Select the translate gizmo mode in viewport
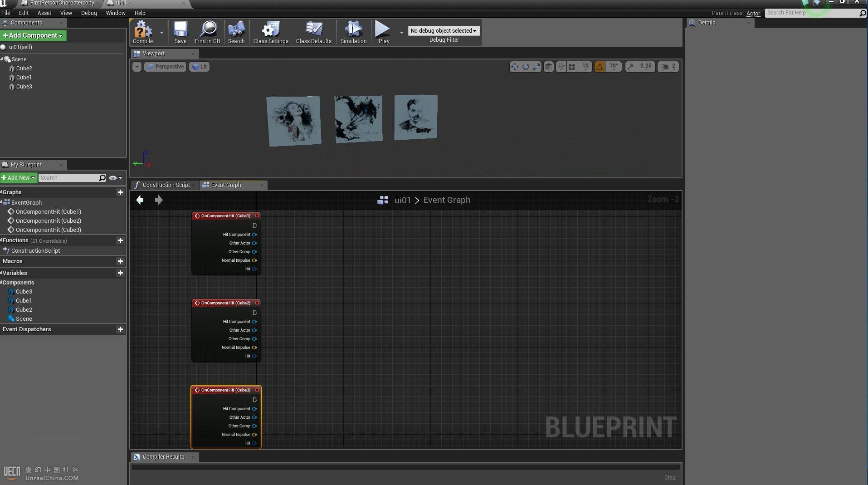This screenshot has height=485, width=868. pos(514,67)
